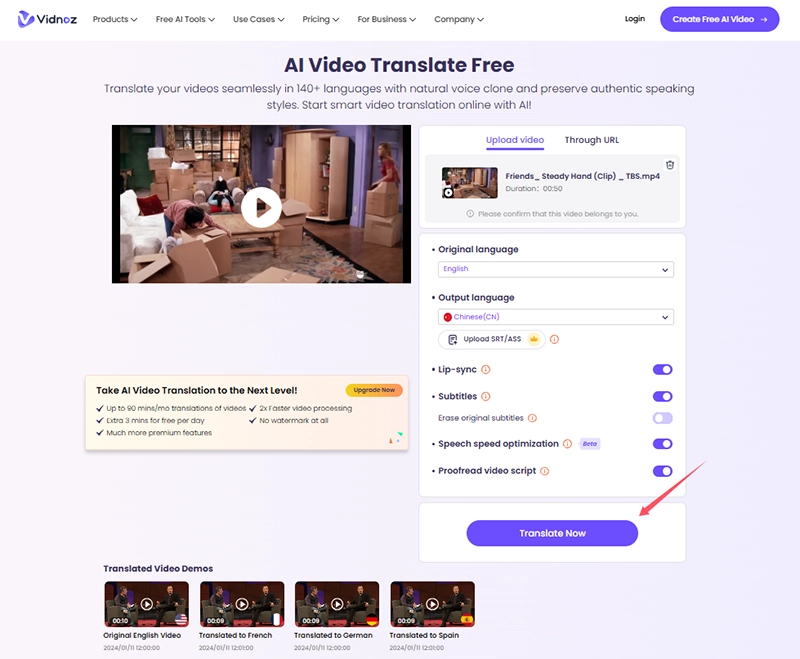Click the info icon beside Lip-sync
This screenshot has height=659, width=800.
click(x=486, y=370)
